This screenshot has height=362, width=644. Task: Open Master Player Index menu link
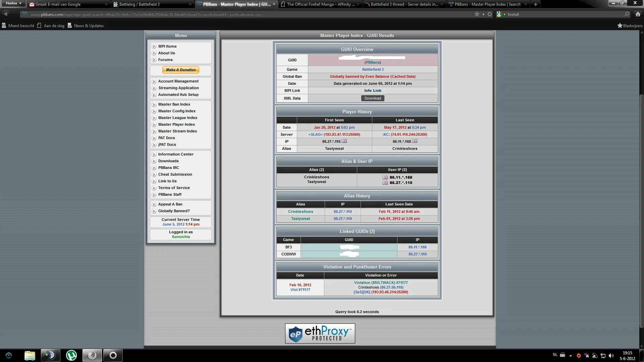(x=176, y=124)
